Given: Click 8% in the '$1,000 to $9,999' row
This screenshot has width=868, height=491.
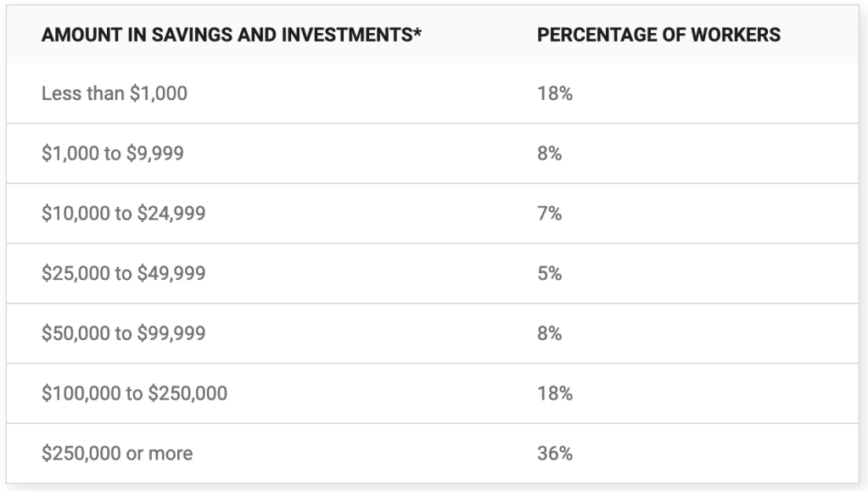Looking at the screenshot, I should [550, 153].
